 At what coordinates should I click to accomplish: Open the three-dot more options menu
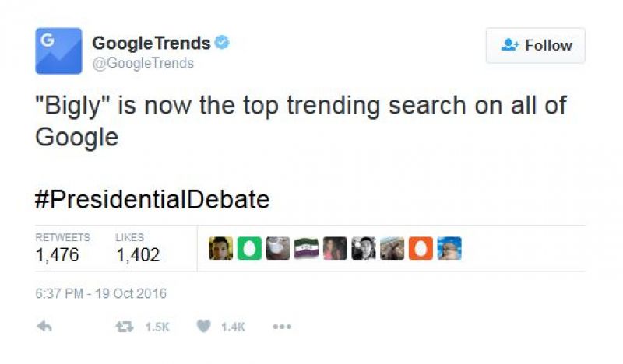pos(281,327)
